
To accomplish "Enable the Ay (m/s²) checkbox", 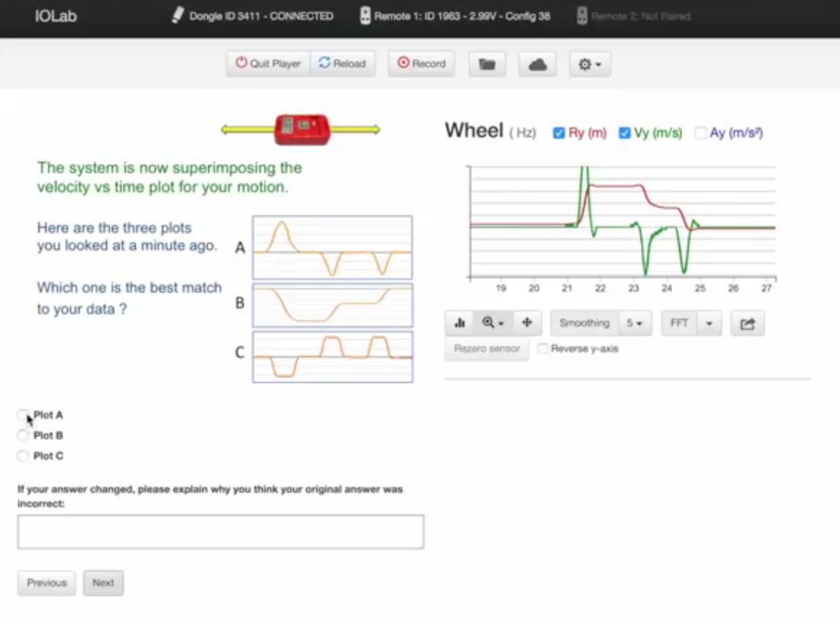I will pyautogui.click(x=700, y=133).
